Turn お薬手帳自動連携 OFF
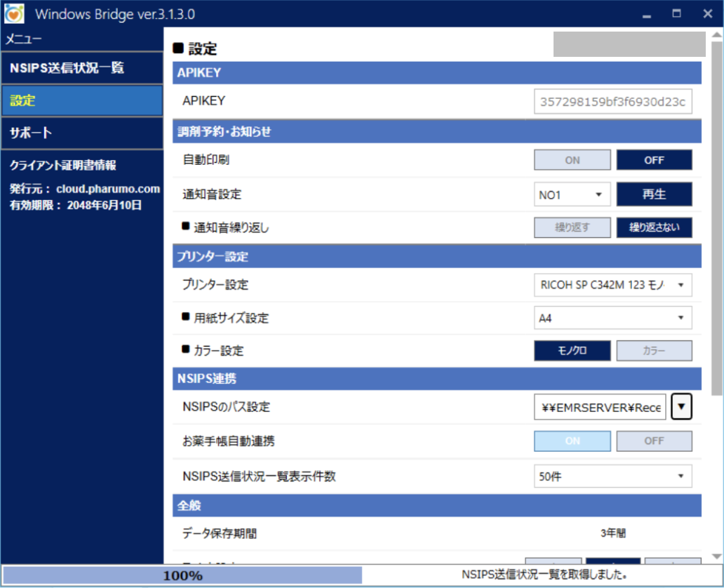 654,441
